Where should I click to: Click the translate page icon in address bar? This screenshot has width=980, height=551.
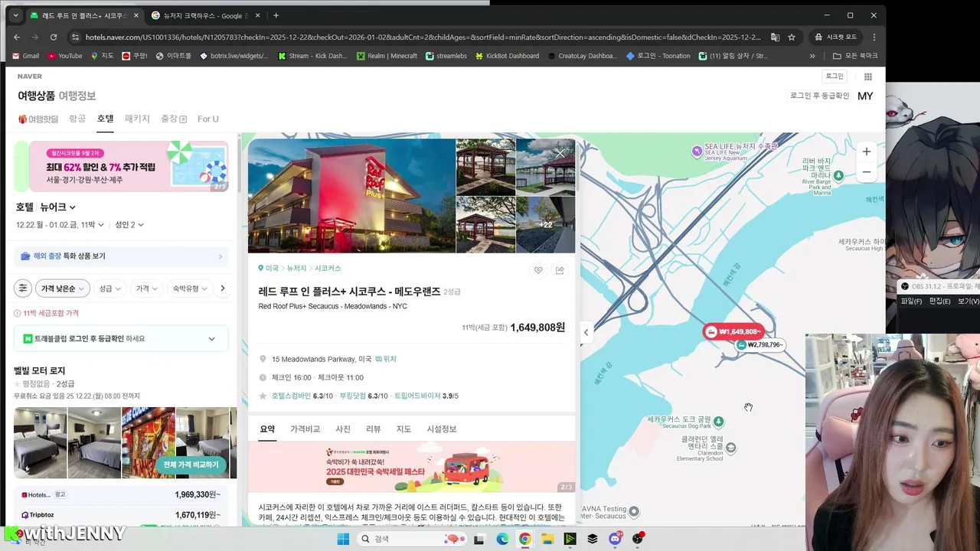[775, 37]
